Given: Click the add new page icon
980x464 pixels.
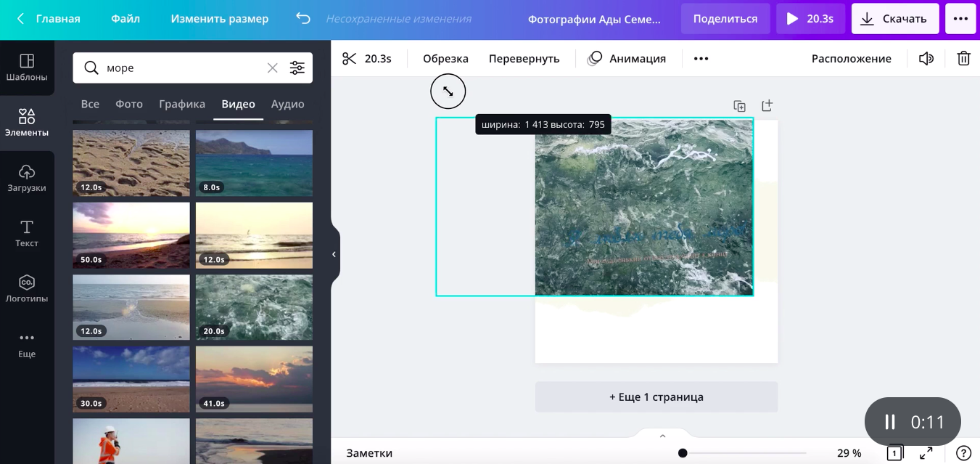Looking at the screenshot, I should pyautogui.click(x=767, y=106).
